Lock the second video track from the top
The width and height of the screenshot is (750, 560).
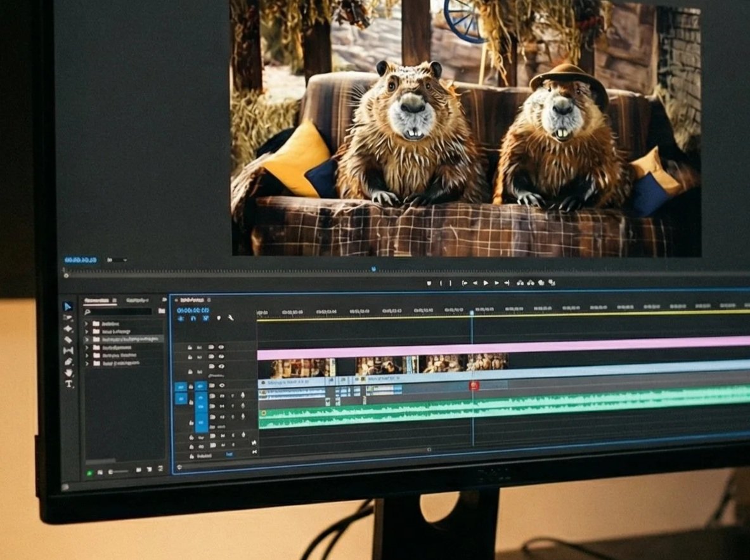(x=190, y=357)
